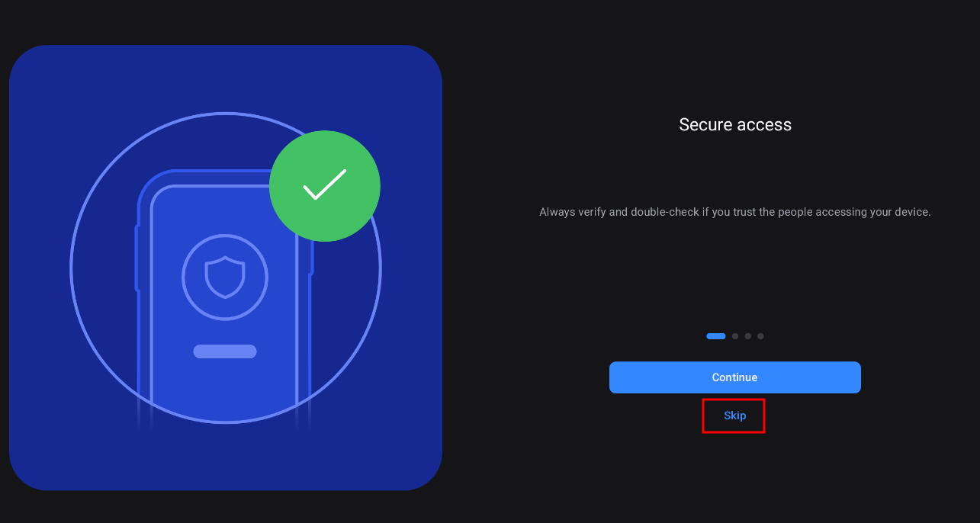Click the green checkmark badge

(x=325, y=186)
